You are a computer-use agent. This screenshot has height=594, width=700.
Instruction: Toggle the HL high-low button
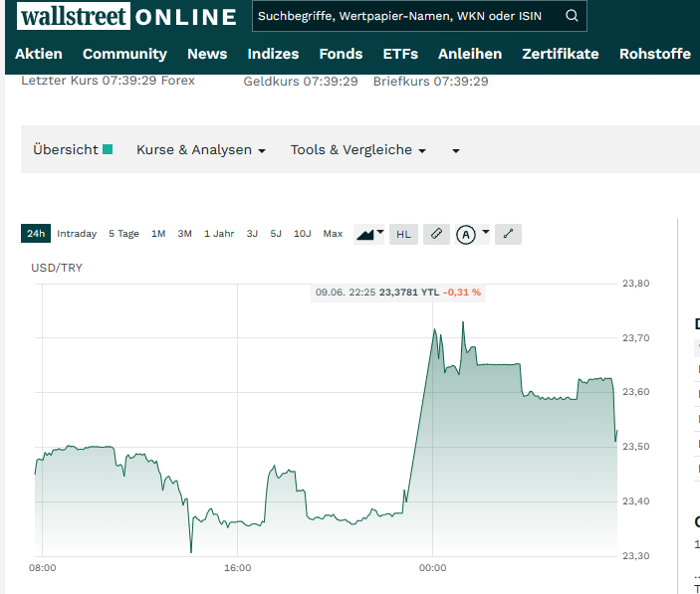pos(403,234)
